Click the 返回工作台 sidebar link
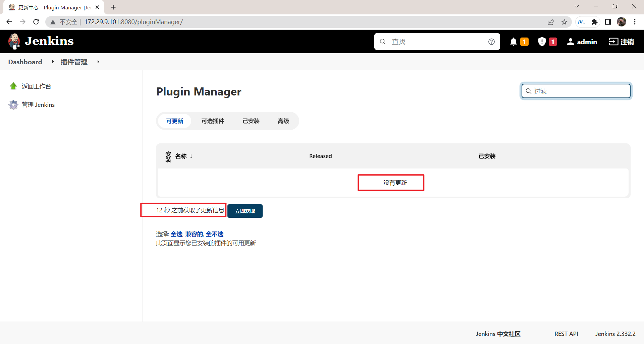This screenshot has height=344, width=644. [x=37, y=86]
